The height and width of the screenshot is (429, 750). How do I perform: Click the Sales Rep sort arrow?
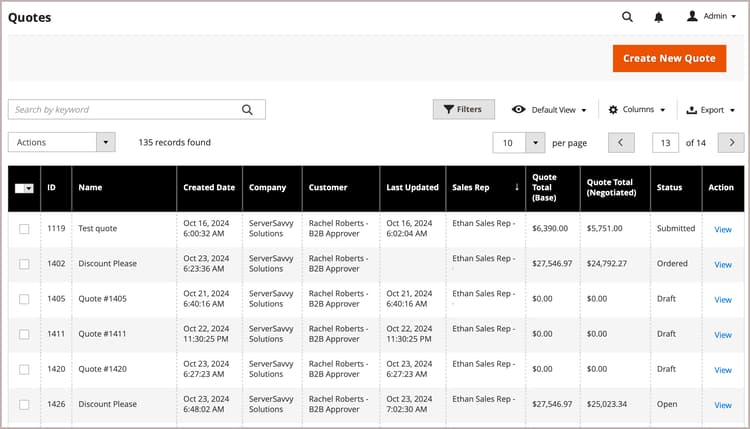tap(517, 187)
